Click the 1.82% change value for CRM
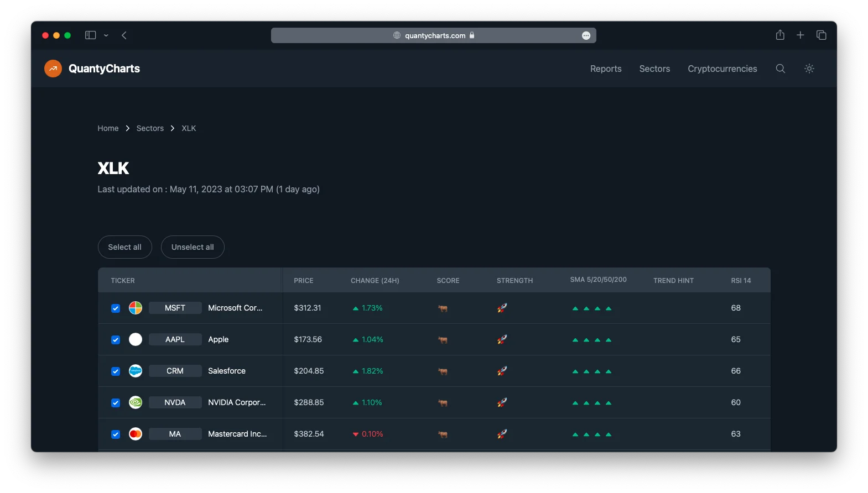 coord(372,371)
